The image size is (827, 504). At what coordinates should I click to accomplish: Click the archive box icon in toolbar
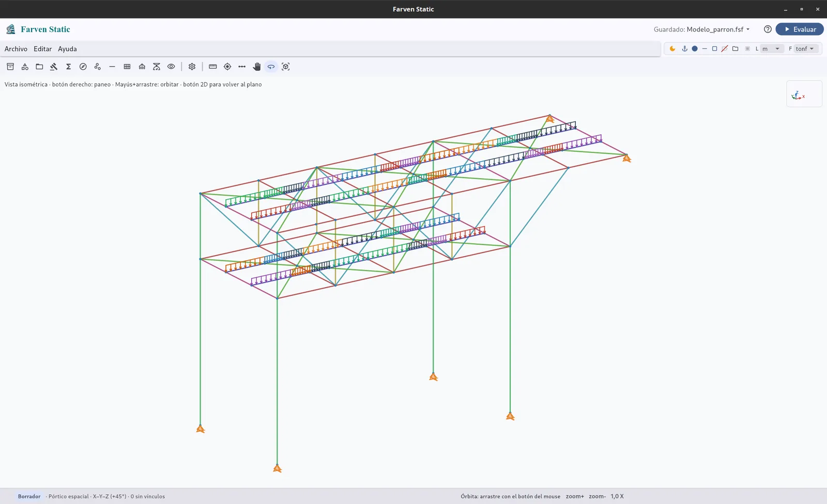tap(10, 67)
